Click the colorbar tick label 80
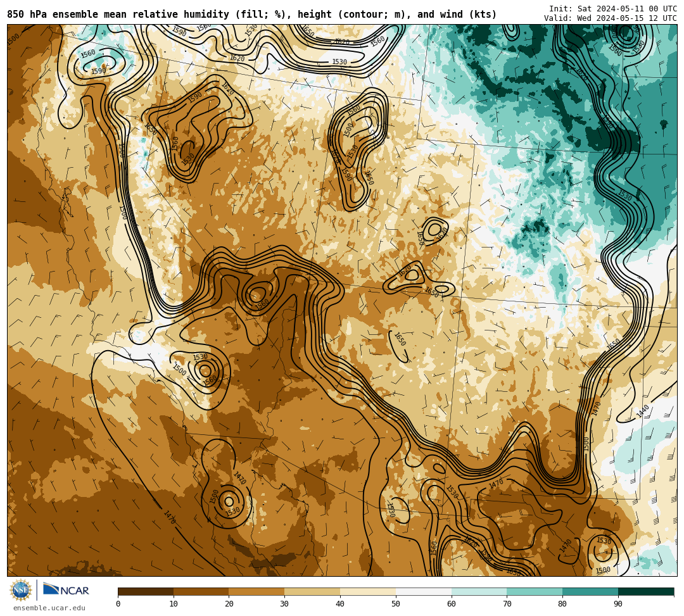This screenshot has height=616, width=684. [x=562, y=604]
